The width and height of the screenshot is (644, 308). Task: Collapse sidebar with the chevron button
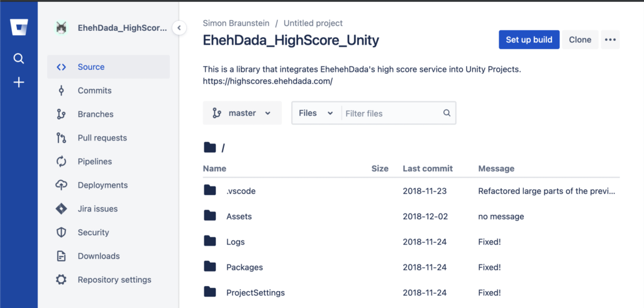[179, 28]
